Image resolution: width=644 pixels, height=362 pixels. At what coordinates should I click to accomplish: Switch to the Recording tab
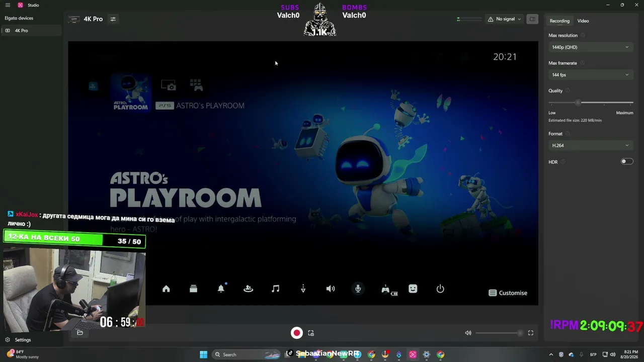pyautogui.click(x=559, y=21)
